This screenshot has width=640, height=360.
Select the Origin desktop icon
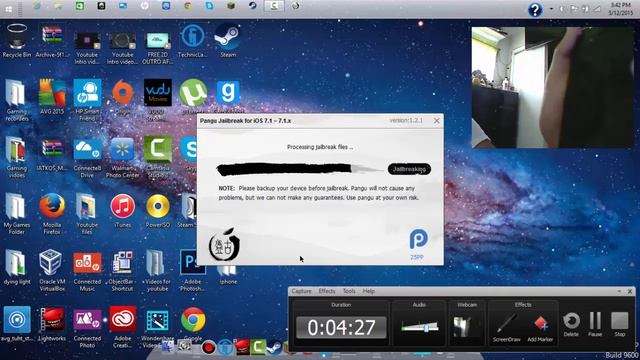122,97
